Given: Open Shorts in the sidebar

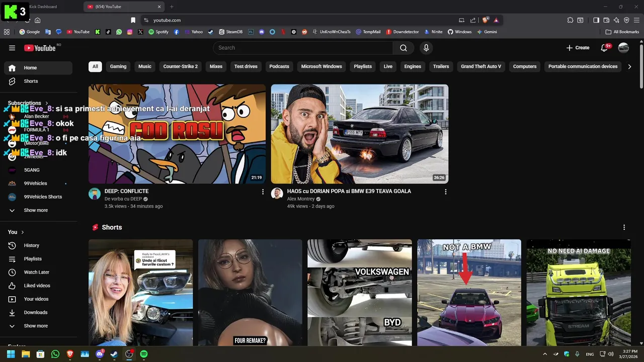Looking at the screenshot, I should coord(38,81).
